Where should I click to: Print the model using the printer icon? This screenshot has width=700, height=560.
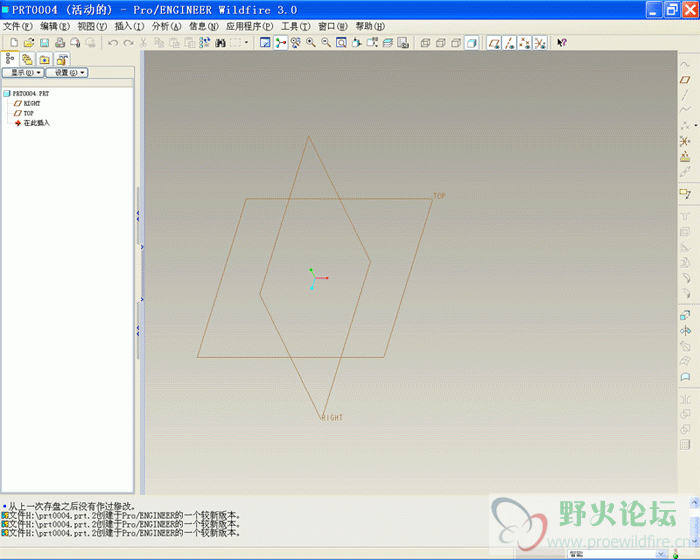pyautogui.click(x=60, y=43)
